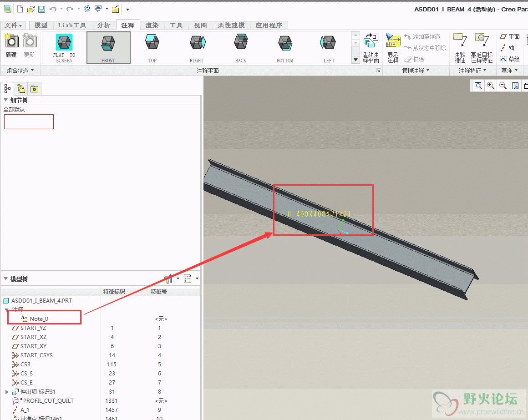The height and width of the screenshot is (420, 528).
Task: Select FLAT TO SCREEN annotation plane
Action: click(x=64, y=47)
